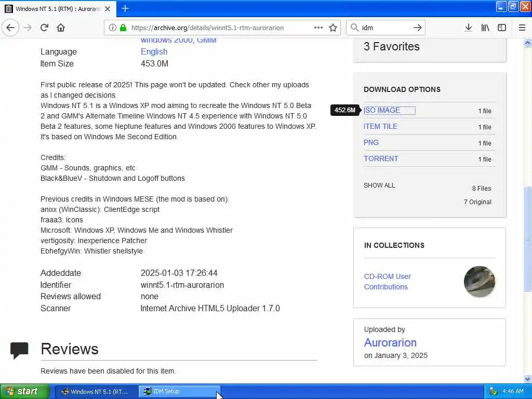Click the address bar URL
This screenshot has height=399, width=532.
pos(207,28)
